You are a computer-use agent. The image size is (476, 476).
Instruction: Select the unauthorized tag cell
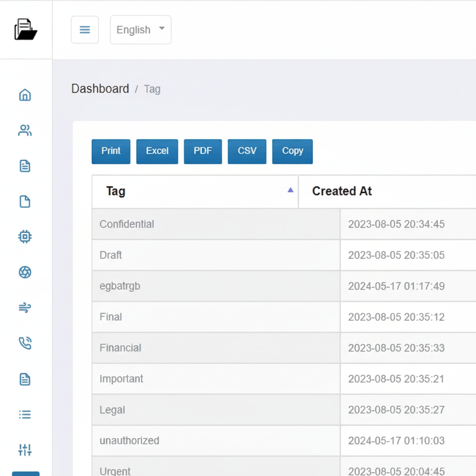(216, 440)
